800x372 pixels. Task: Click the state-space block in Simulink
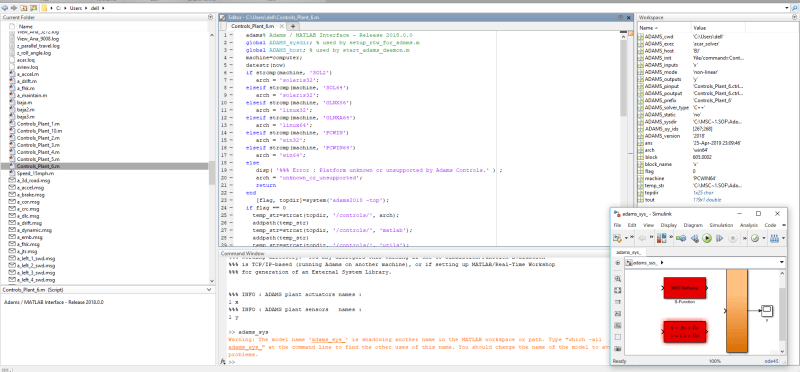(x=685, y=332)
